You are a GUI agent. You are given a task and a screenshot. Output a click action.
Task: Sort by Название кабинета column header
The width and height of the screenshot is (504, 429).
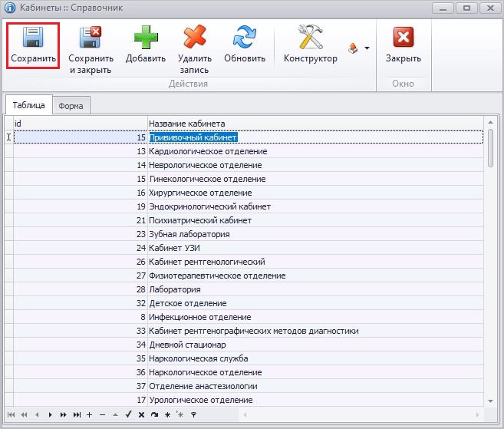tap(315, 124)
